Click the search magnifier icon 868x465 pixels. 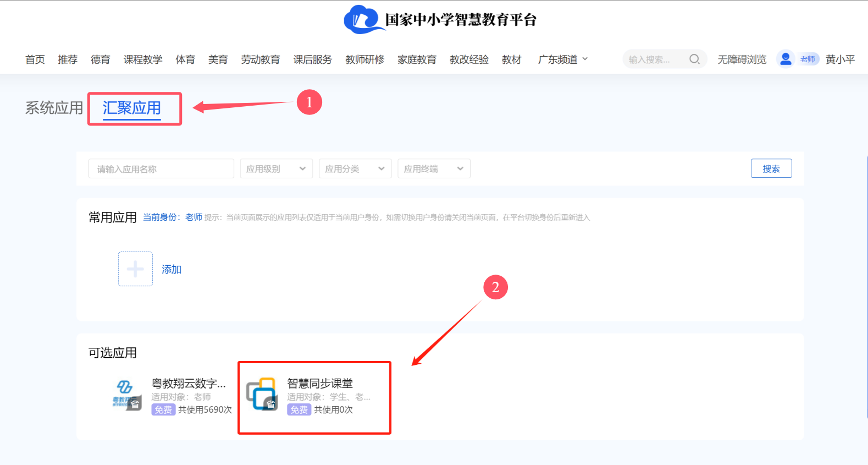point(694,59)
